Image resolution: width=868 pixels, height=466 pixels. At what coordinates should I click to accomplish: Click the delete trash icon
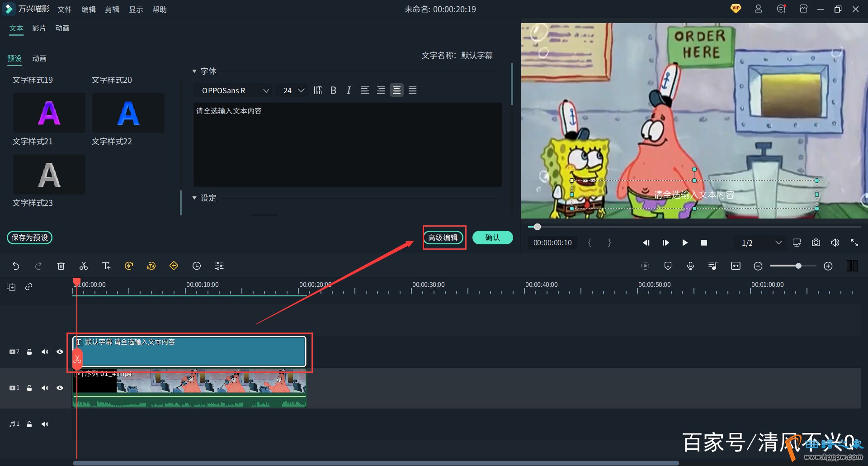(x=61, y=266)
